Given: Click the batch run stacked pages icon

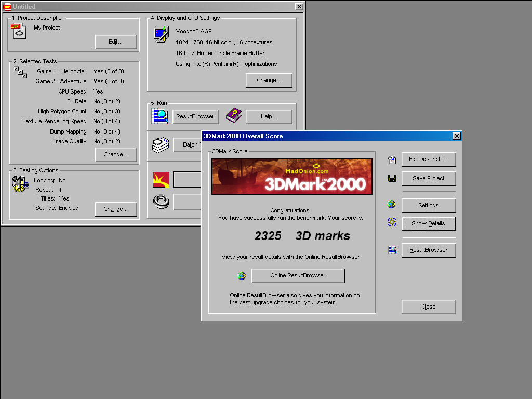Looking at the screenshot, I should coord(161,145).
